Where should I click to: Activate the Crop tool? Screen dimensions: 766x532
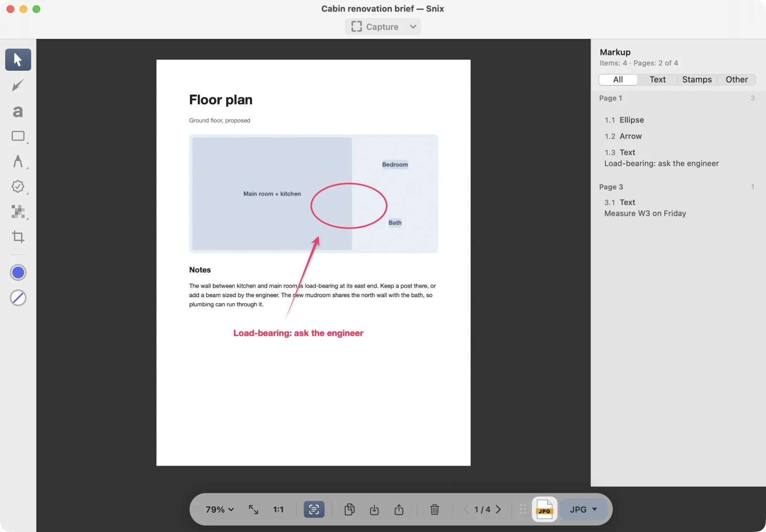[18, 237]
